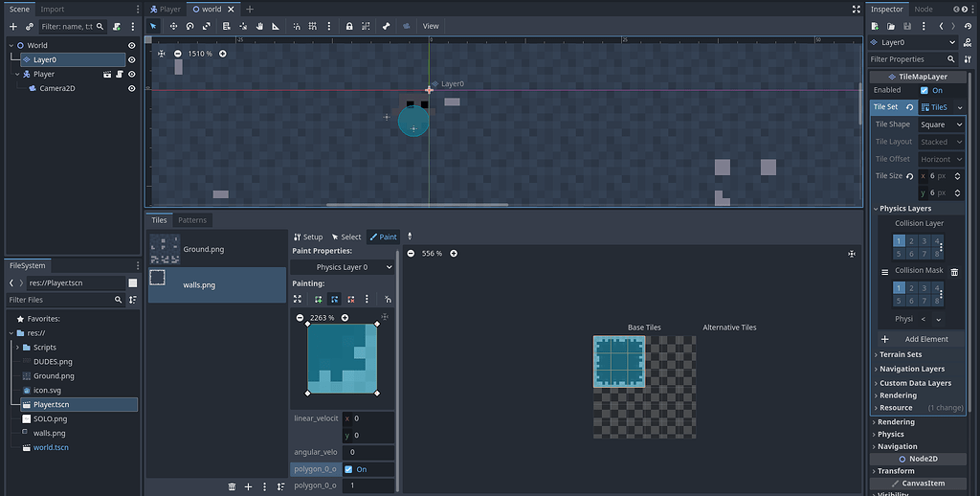Expand the Transform section
This screenshot has height=496, width=980.
pyautogui.click(x=896, y=471)
